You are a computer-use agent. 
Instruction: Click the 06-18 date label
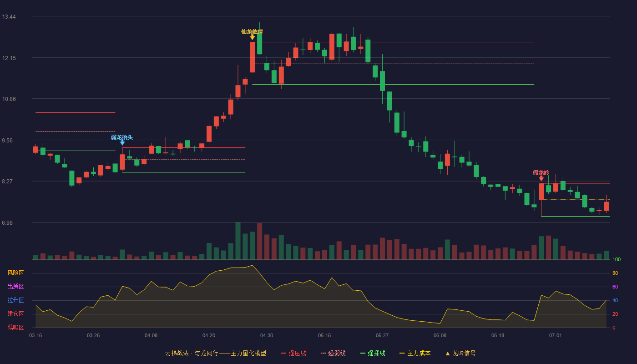click(498, 335)
